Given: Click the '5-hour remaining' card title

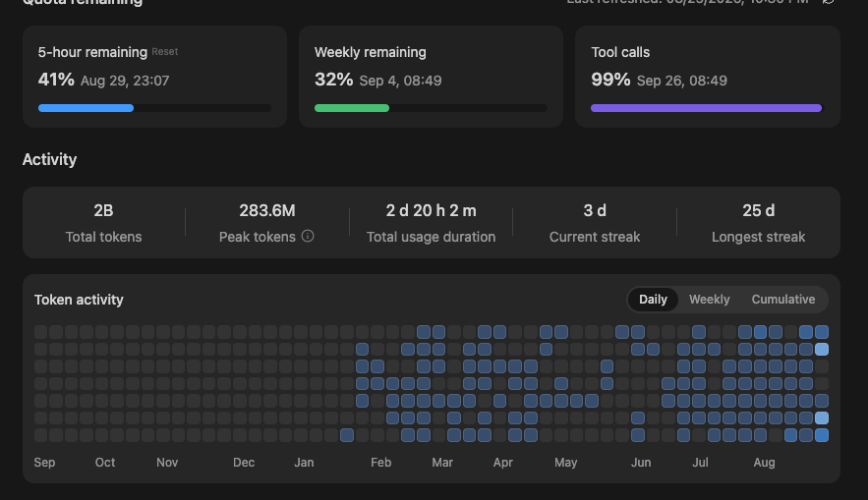Looking at the screenshot, I should (92, 52).
